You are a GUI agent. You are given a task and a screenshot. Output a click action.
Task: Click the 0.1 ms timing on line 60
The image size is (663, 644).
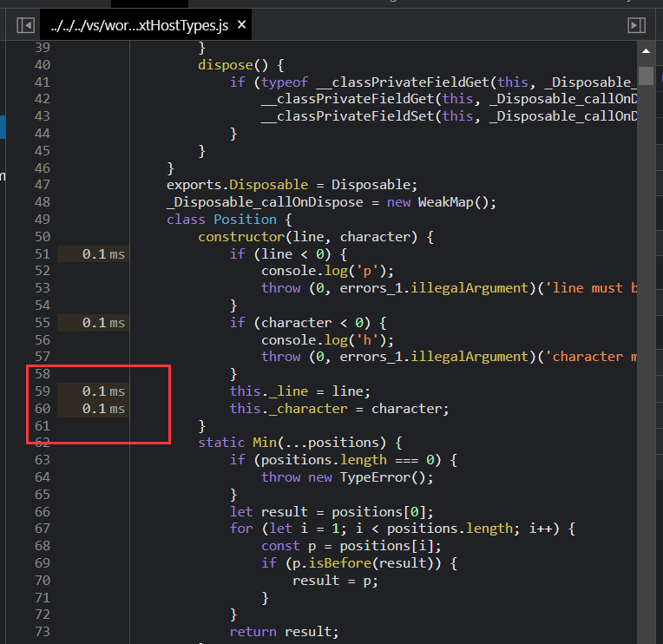[103, 409]
